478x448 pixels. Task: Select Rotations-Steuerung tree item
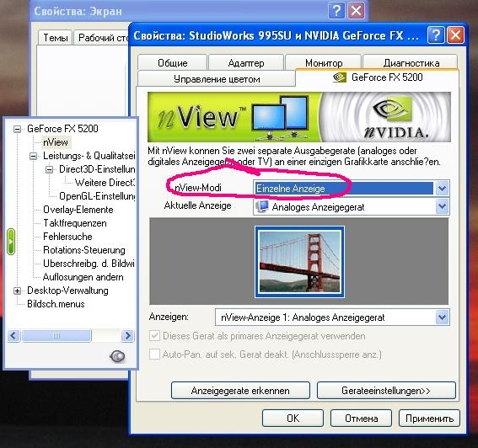pyautogui.click(x=84, y=250)
